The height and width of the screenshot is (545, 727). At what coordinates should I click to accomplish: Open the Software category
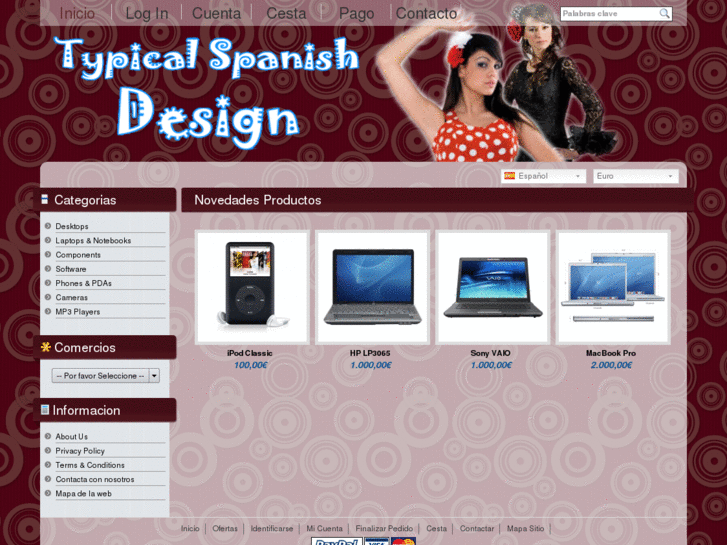71,269
